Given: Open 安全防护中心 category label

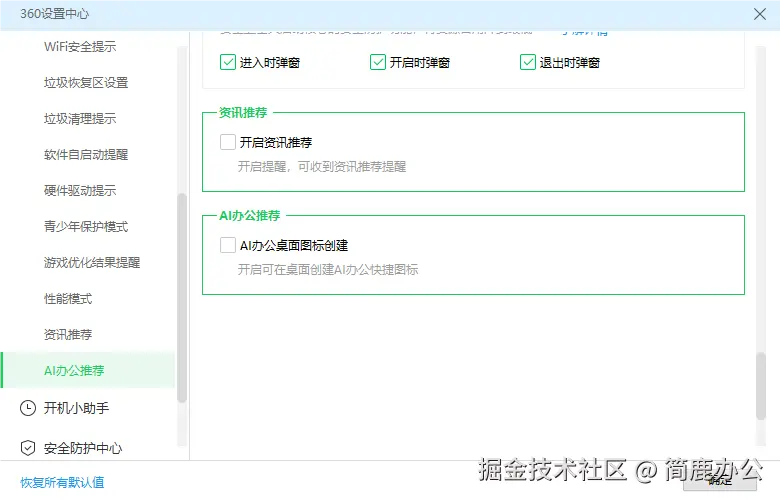Looking at the screenshot, I should [83, 448].
